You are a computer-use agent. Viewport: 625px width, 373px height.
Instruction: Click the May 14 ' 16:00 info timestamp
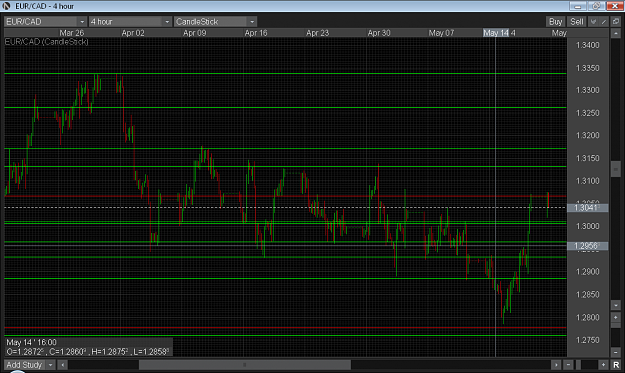(31, 342)
